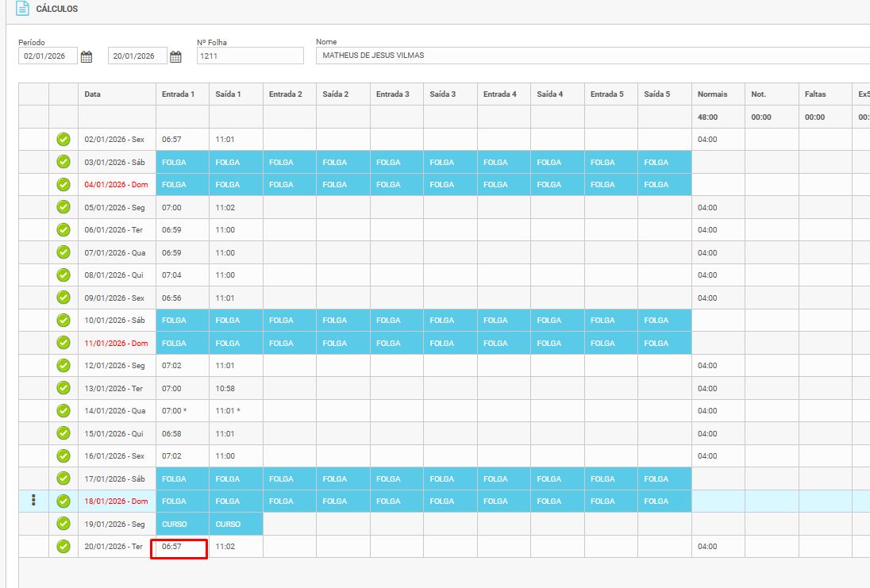Open the start date calendar picker

pyautogui.click(x=87, y=56)
